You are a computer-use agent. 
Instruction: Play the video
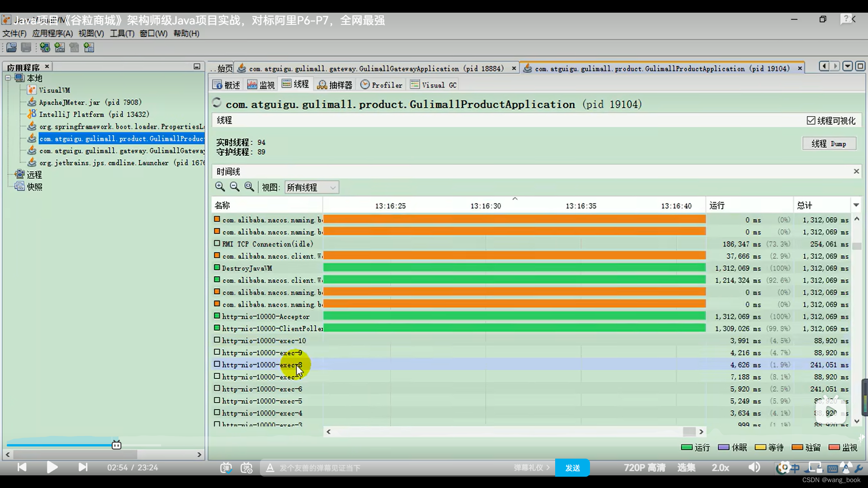(52, 467)
